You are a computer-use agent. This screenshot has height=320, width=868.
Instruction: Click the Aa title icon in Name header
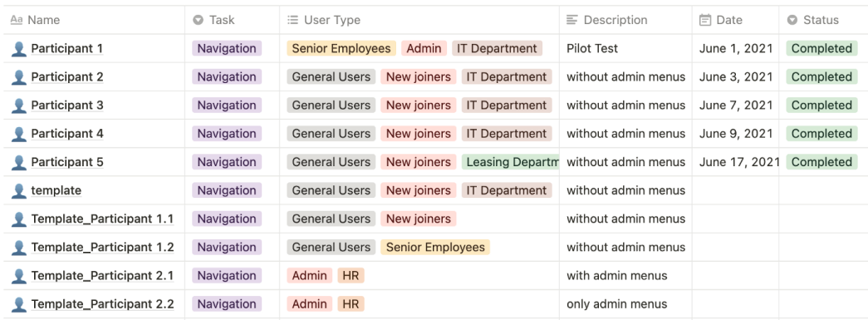[17, 20]
